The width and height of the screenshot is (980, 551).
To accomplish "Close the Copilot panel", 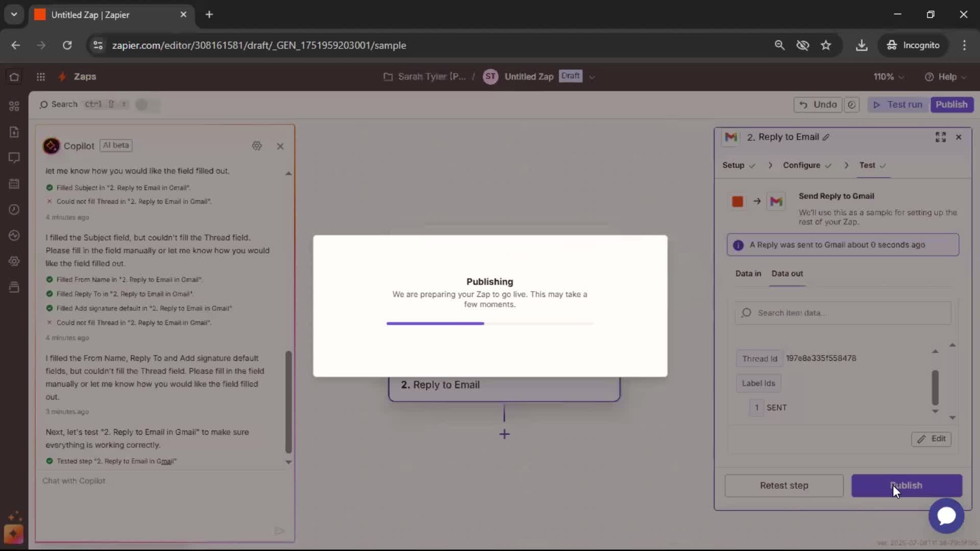I will point(280,146).
